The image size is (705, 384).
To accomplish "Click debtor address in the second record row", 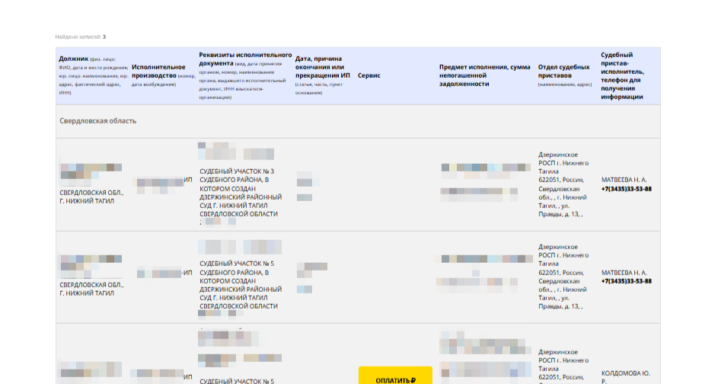I will tap(91, 289).
